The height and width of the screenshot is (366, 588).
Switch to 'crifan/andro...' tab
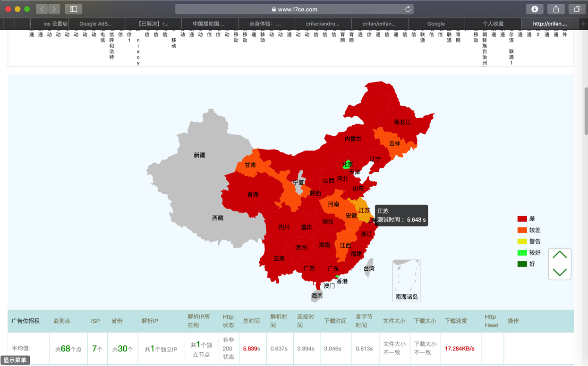pyautogui.click(x=323, y=24)
